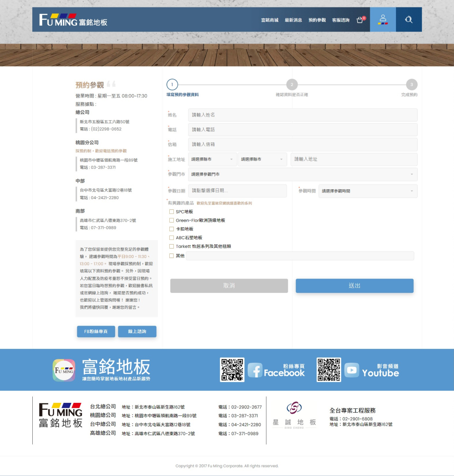
Task: Click the 採預約制，歡迎電話預約參觀 text
Action: (101, 151)
